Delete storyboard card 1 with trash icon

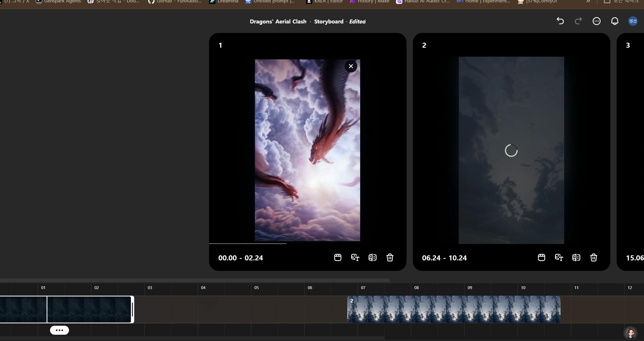point(390,257)
